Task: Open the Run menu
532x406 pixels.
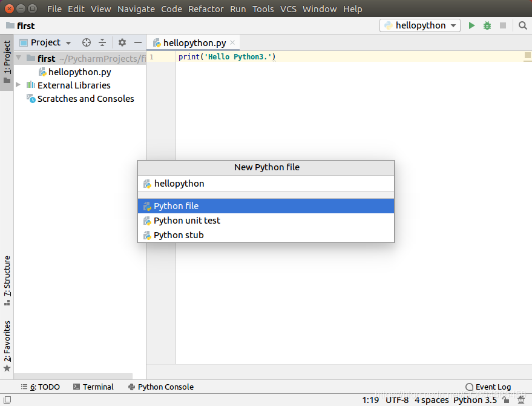Action: click(238, 9)
